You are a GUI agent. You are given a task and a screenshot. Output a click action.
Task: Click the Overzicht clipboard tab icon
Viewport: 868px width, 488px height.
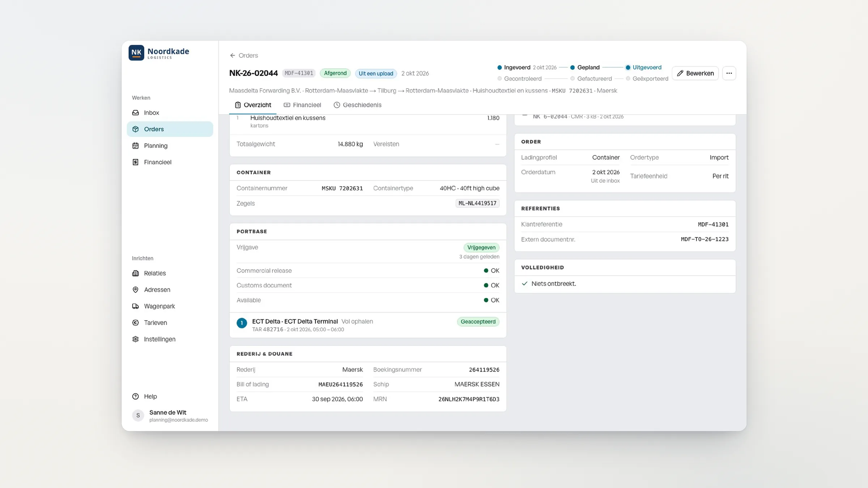click(x=238, y=105)
